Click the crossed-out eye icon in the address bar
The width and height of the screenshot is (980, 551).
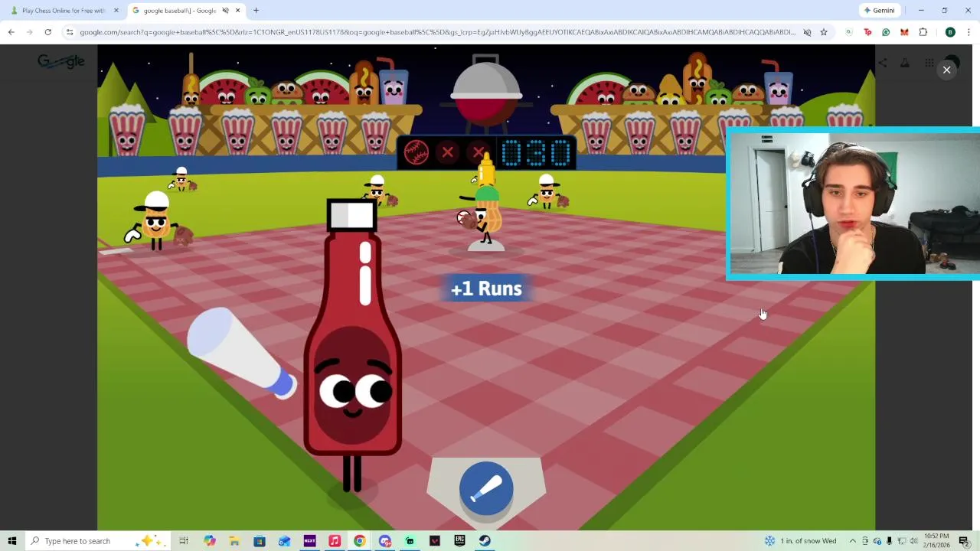point(807,32)
